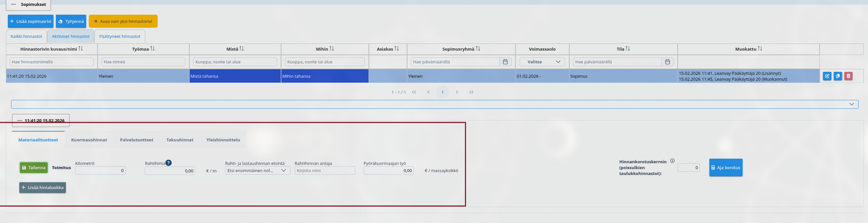Open the Valitse dropdown under Voimassaolo
Image resolution: width=868 pixels, height=223 pixels.
point(542,62)
